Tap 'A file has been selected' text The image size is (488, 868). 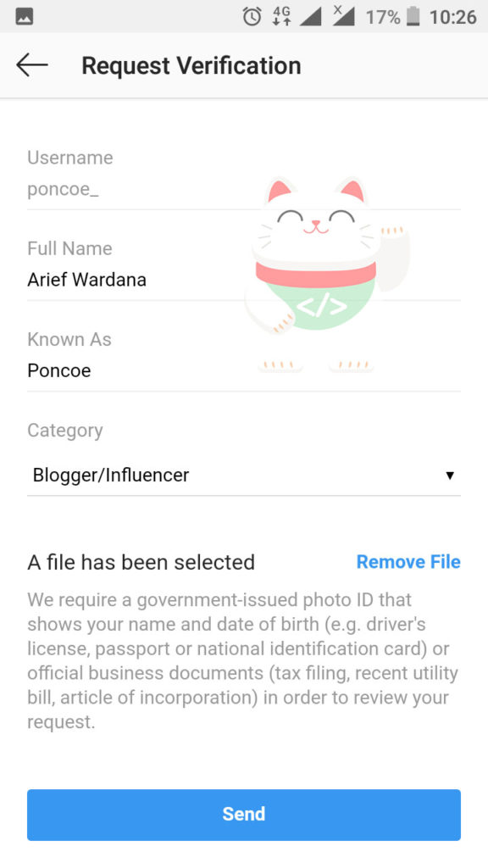(x=141, y=563)
